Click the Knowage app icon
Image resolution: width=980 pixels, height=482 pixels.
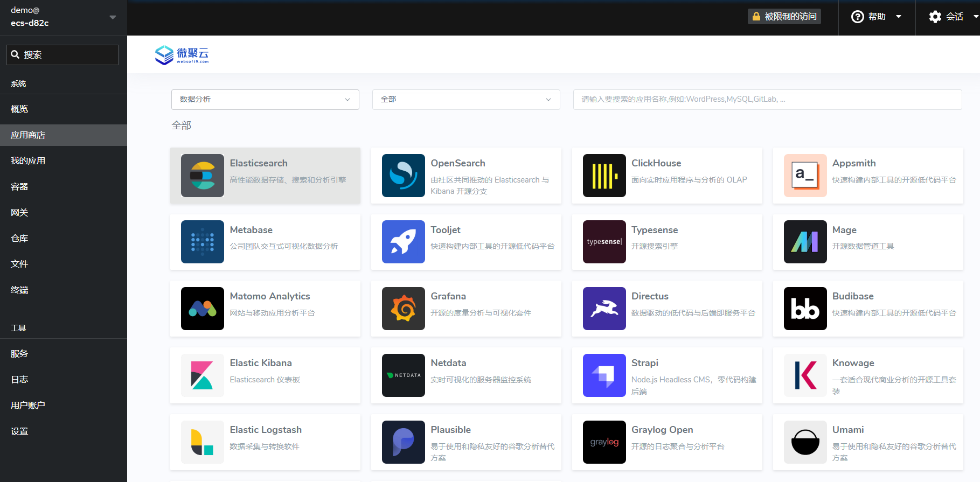coord(805,375)
